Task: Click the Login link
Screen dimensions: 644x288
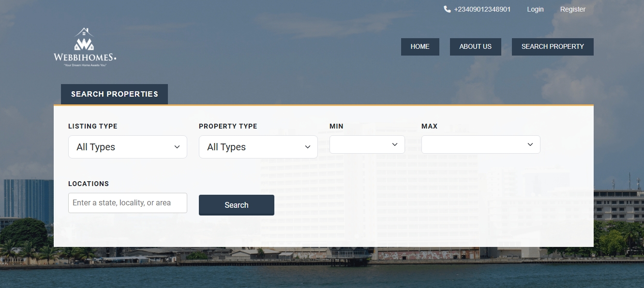Action: [535, 9]
